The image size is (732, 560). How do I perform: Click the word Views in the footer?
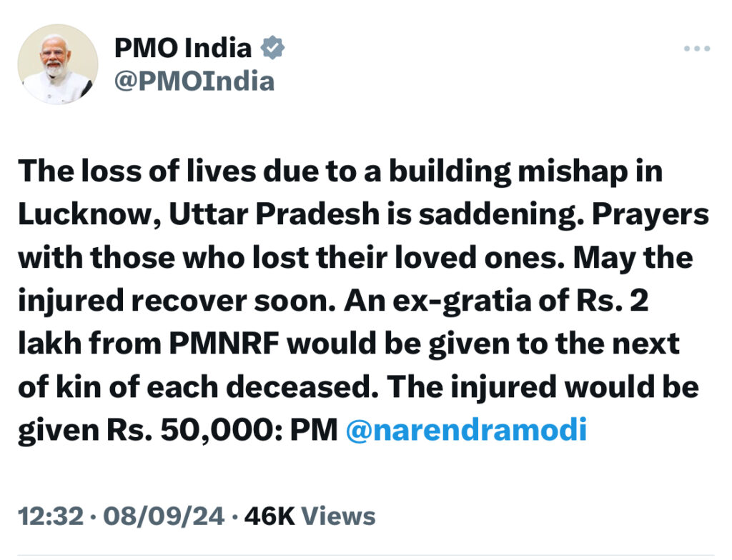tap(338, 516)
